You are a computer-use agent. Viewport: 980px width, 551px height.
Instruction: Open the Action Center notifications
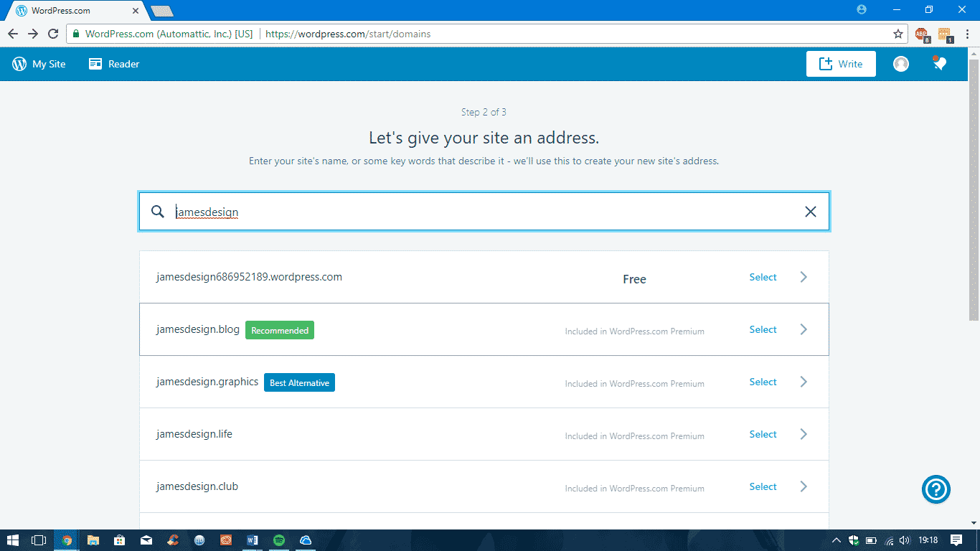[956, 540]
